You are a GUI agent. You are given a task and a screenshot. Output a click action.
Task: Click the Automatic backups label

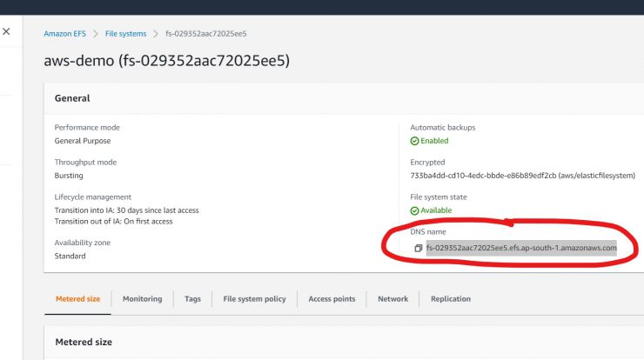point(443,127)
